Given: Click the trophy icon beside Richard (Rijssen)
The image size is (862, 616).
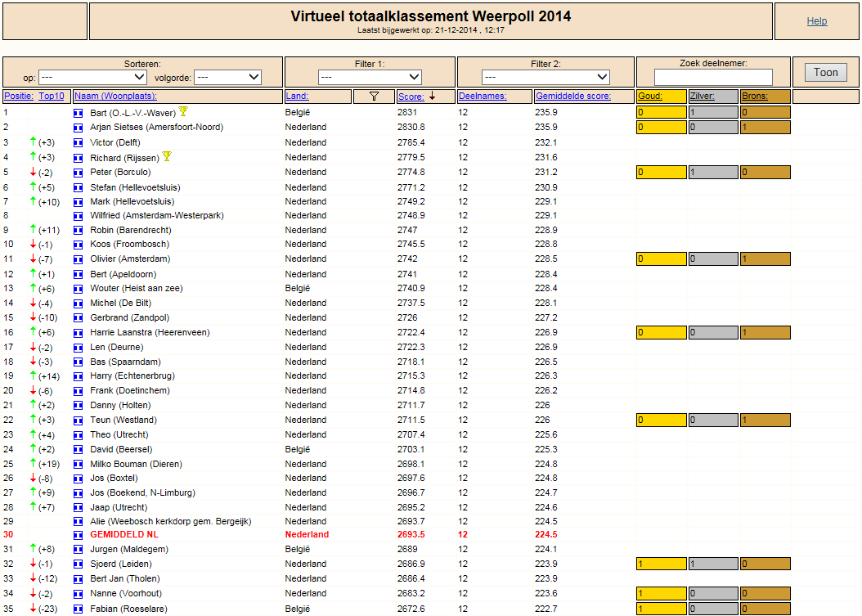Looking at the screenshot, I should click(x=167, y=157).
